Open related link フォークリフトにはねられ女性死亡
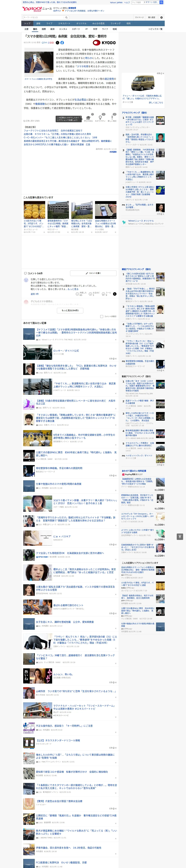The width and height of the screenshot is (186, 868). (53, 130)
